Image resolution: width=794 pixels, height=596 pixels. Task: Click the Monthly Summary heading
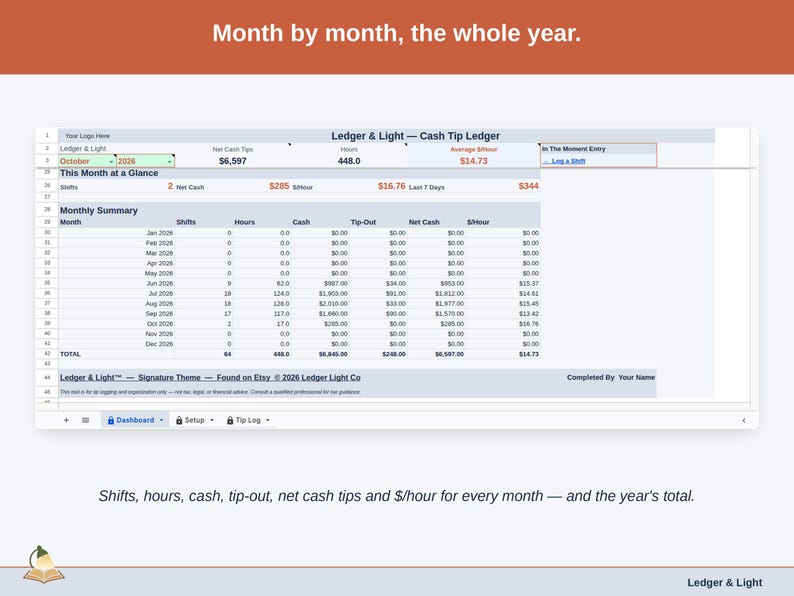tap(99, 211)
